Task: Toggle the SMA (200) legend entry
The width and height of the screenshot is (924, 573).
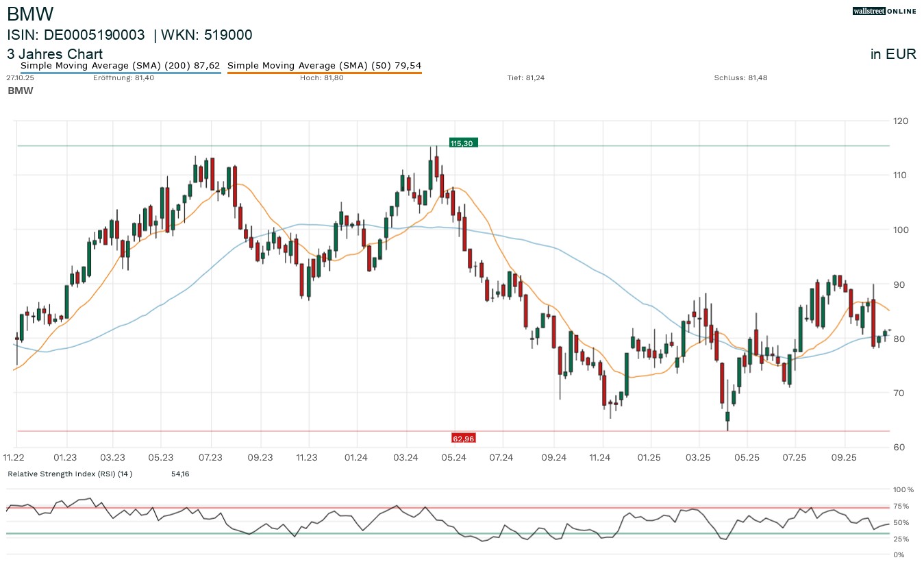Action: click(120, 66)
